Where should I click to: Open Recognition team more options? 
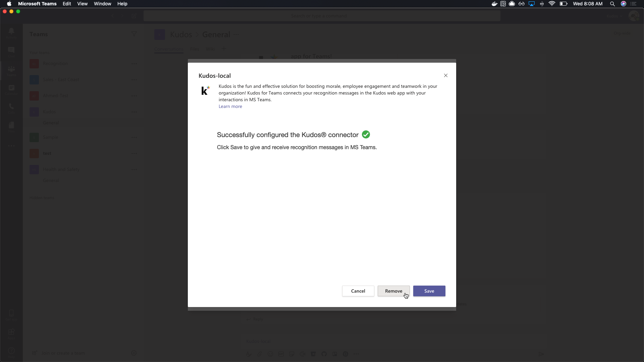[134, 64]
